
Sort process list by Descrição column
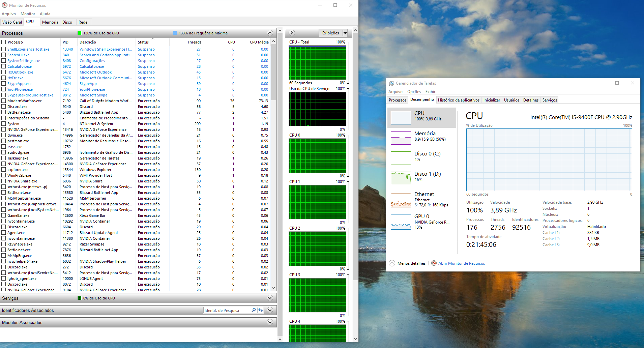coord(107,42)
